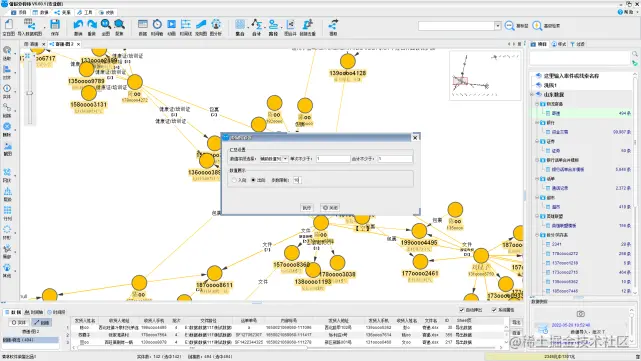The height and width of the screenshot is (361, 641).
Task: Open the data table window icon
Action: coord(143,25)
